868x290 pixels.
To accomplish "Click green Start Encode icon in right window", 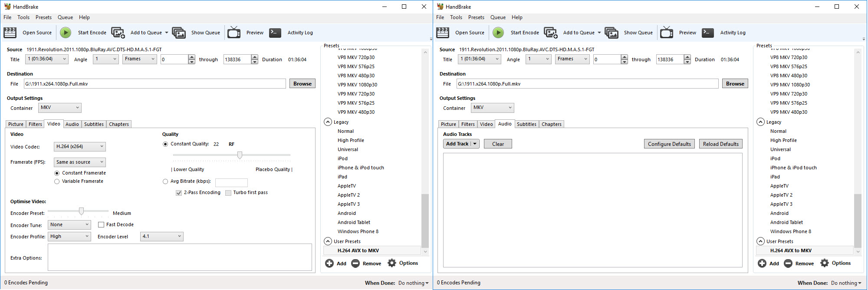I will point(498,33).
